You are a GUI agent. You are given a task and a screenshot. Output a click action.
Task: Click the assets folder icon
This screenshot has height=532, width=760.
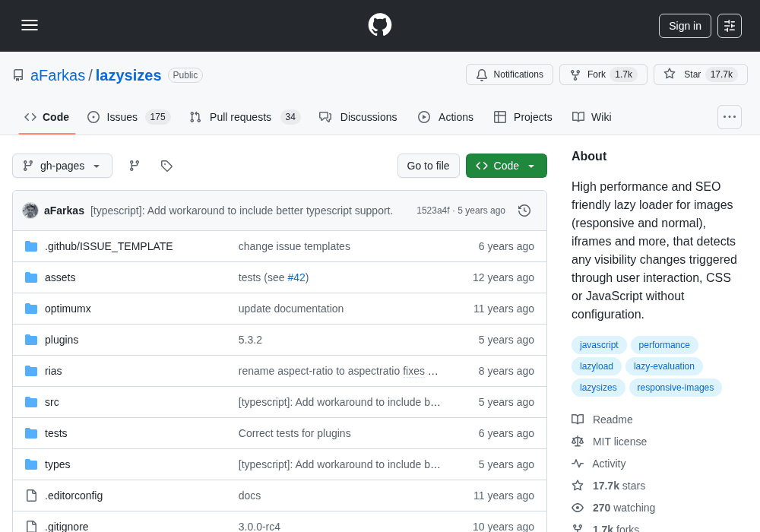(31, 277)
